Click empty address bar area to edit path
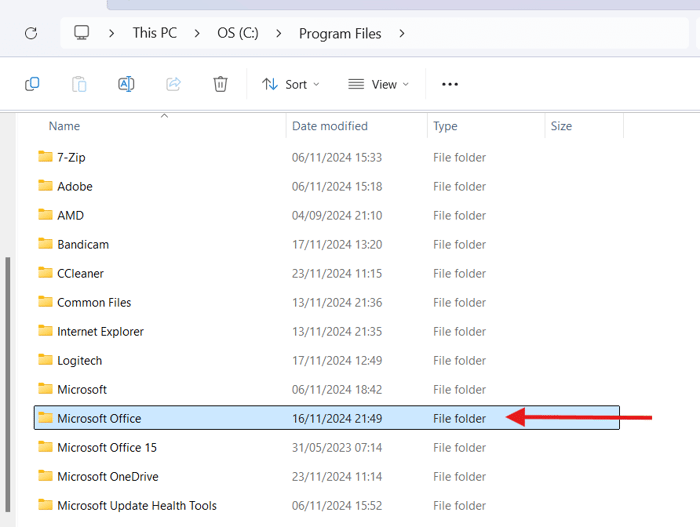The image size is (700, 527). coord(549,33)
